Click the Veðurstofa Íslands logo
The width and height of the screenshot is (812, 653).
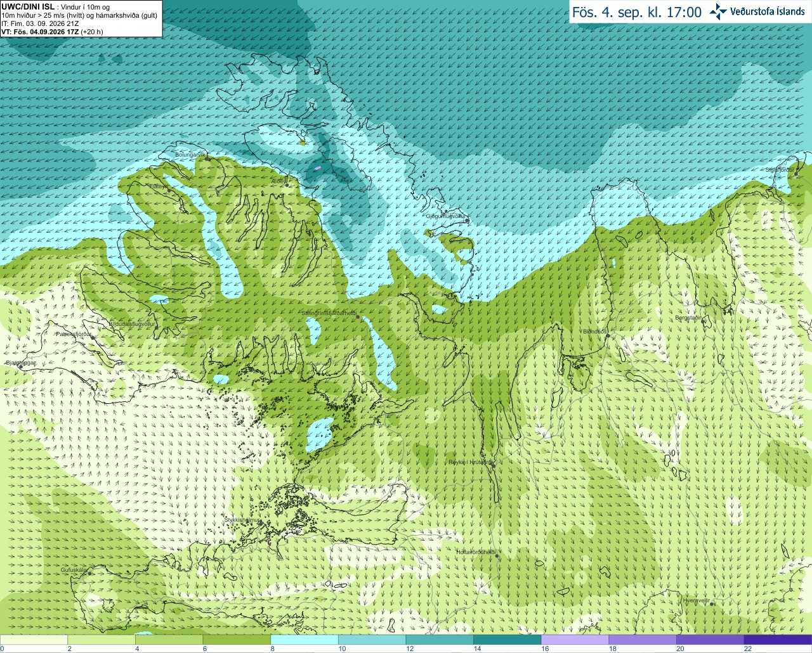click(x=757, y=11)
